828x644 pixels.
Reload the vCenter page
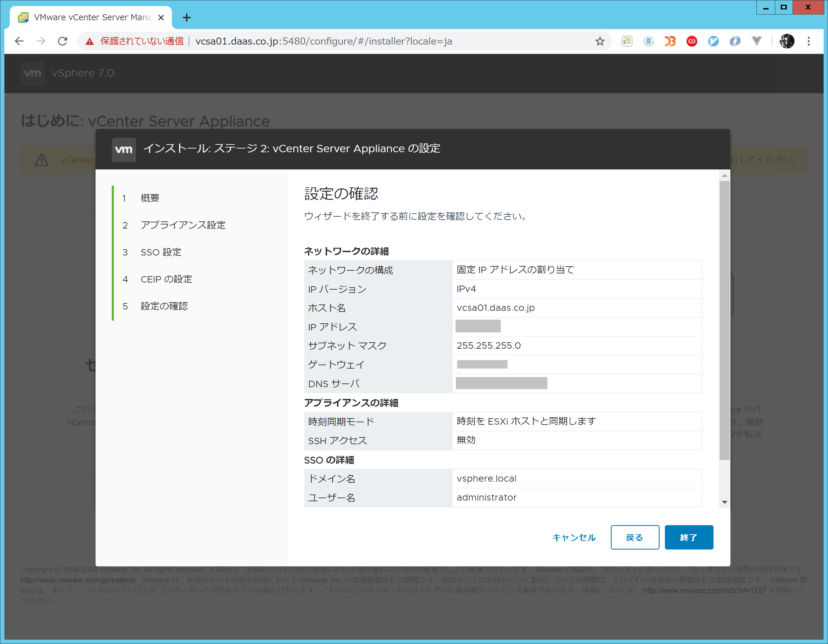(x=62, y=41)
